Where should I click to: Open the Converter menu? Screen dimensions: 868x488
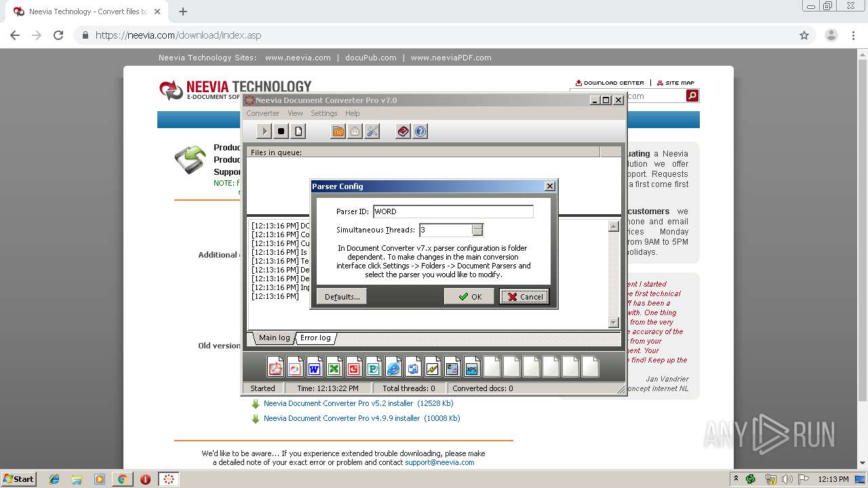[263, 113]
